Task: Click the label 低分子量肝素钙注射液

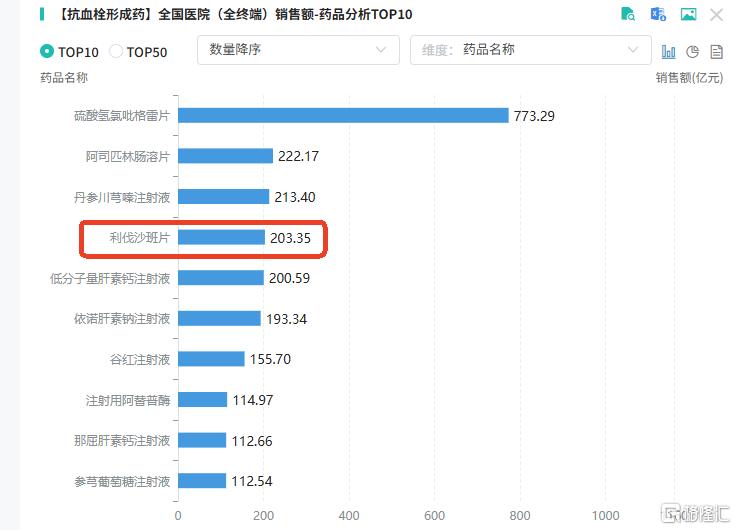Action: tap(110, 278)
